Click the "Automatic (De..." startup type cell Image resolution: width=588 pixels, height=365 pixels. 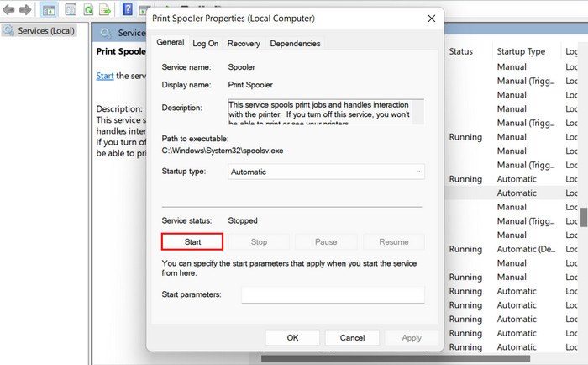[526, 249]
